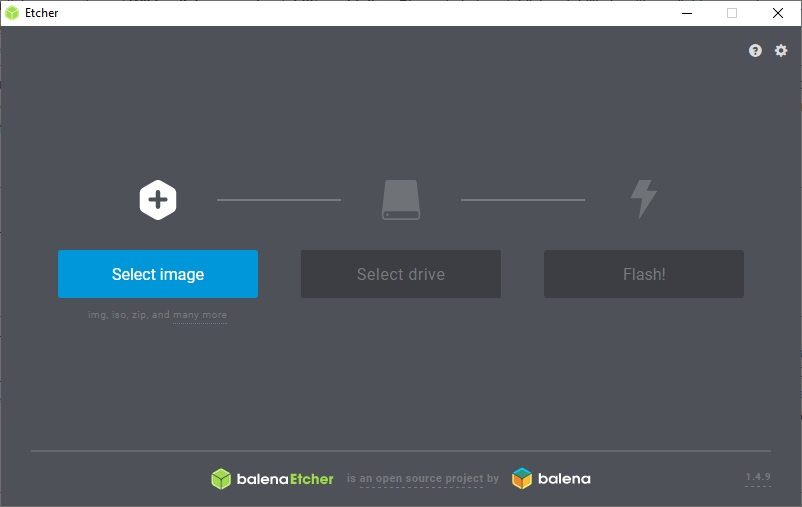
Task: Click the hexagon plus image icon
Action: click(x=158, y=200)
